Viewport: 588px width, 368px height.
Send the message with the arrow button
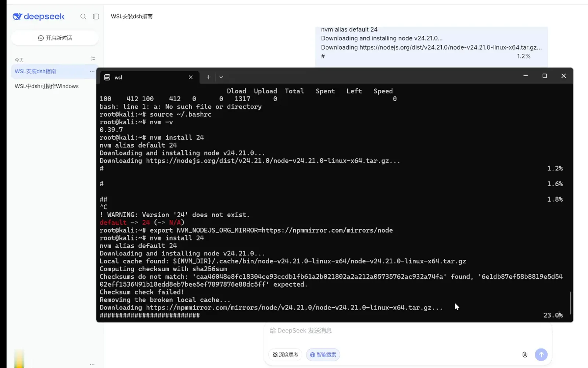(x=541, y=355)
